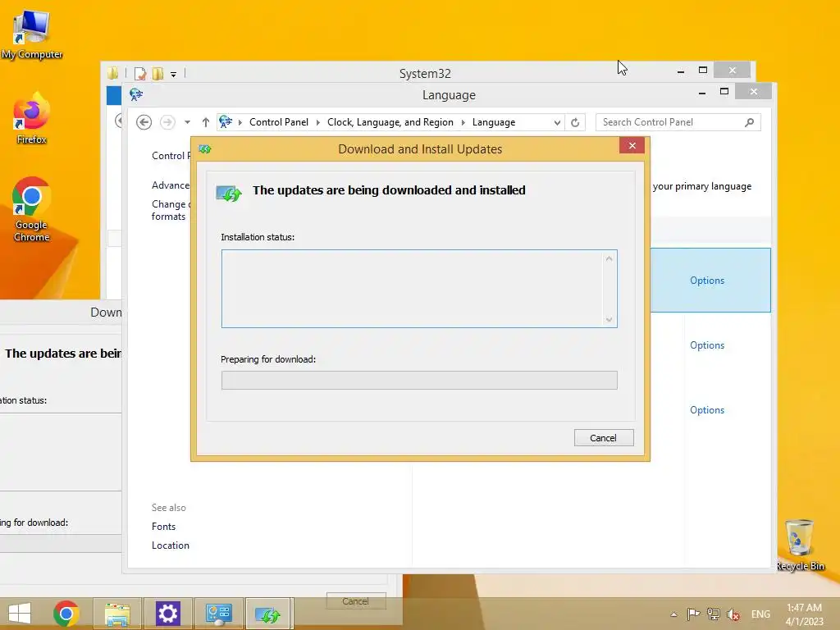Click the search magnifier icon
This screenshot has width=840, height=630.
tap(750, 122)
